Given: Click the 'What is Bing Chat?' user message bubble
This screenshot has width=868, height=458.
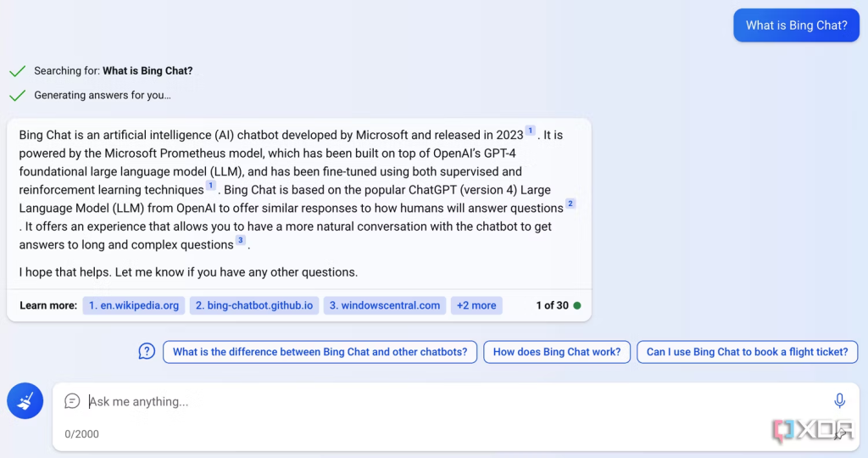Looking at the screenshot, I should click(x=796, y=25).
